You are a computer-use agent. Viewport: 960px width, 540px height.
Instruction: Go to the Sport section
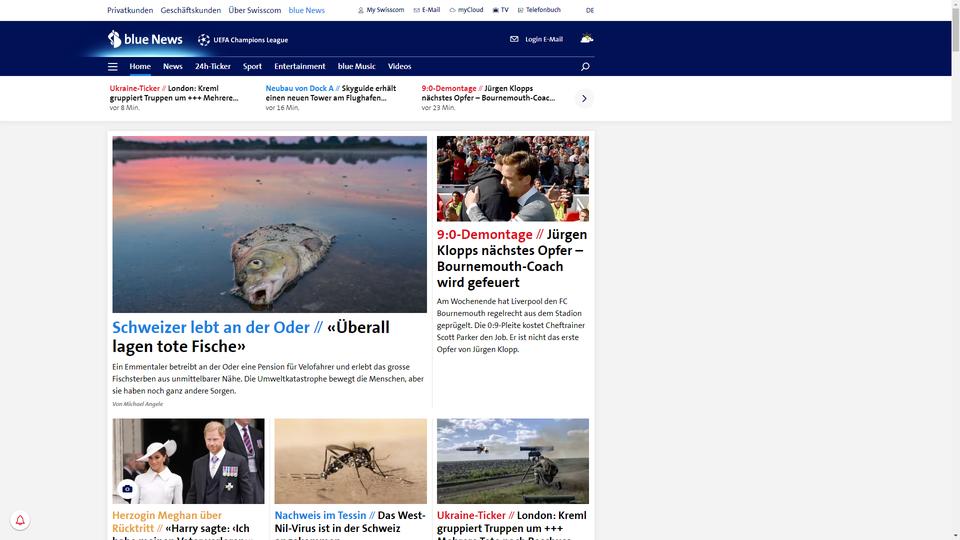click(252, 66)
